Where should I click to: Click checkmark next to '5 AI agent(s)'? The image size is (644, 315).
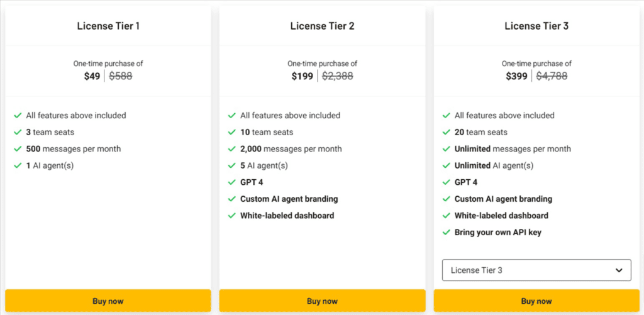232,166
